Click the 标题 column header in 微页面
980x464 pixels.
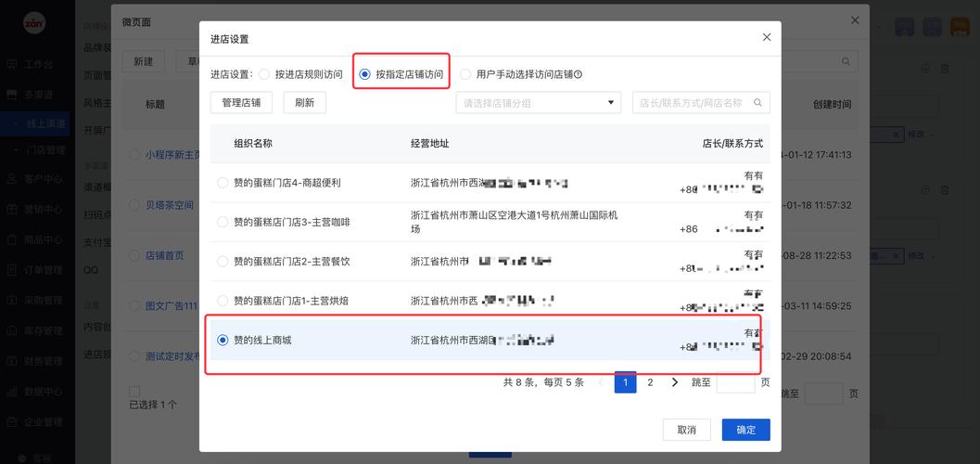click(155, 105)
